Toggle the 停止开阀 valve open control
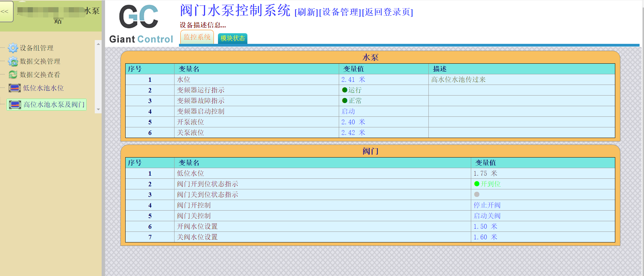 [487, 205]
